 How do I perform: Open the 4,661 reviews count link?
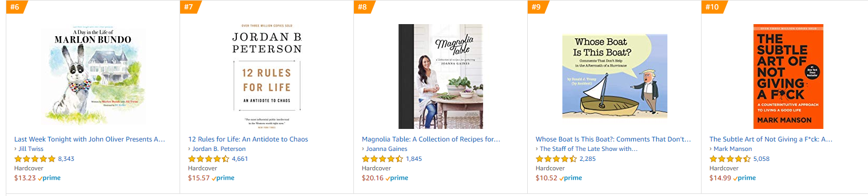(240, 159)
